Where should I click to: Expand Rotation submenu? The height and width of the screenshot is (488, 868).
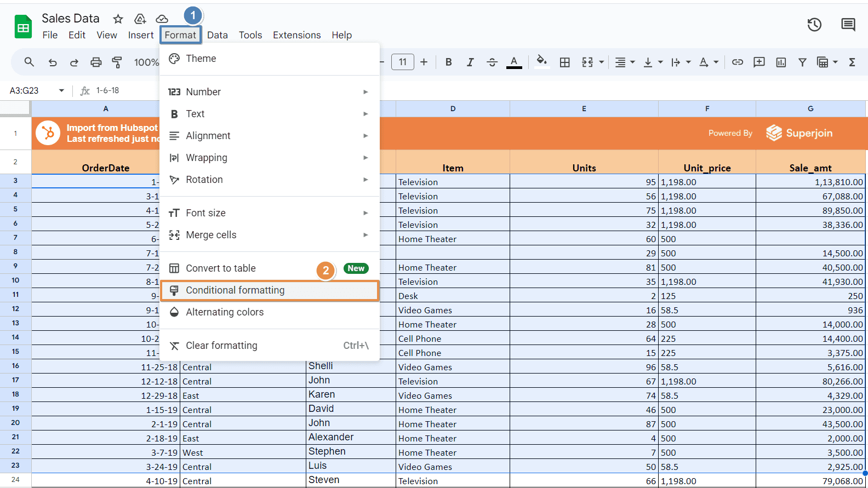(x=270, y=180)
